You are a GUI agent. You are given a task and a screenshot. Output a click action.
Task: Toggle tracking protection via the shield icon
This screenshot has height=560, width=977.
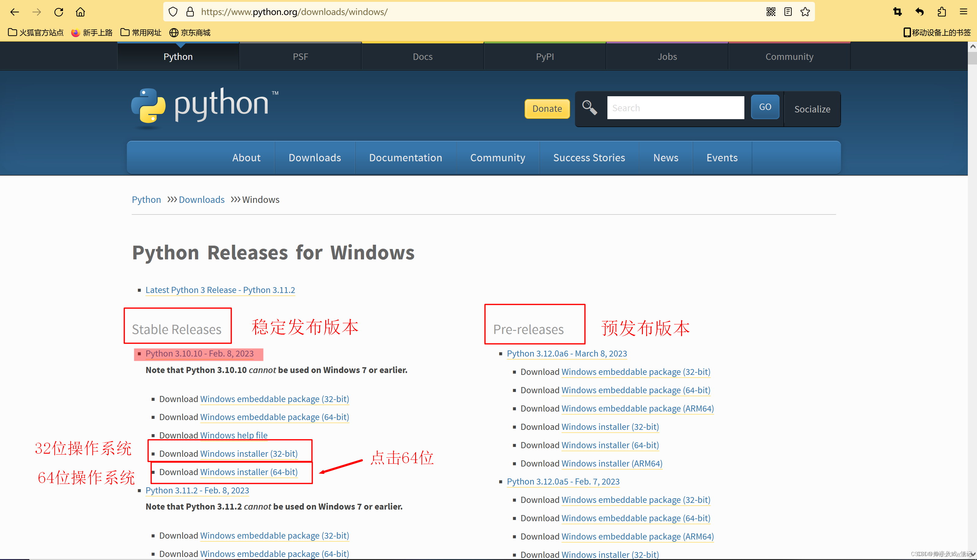tap(173, 12)
